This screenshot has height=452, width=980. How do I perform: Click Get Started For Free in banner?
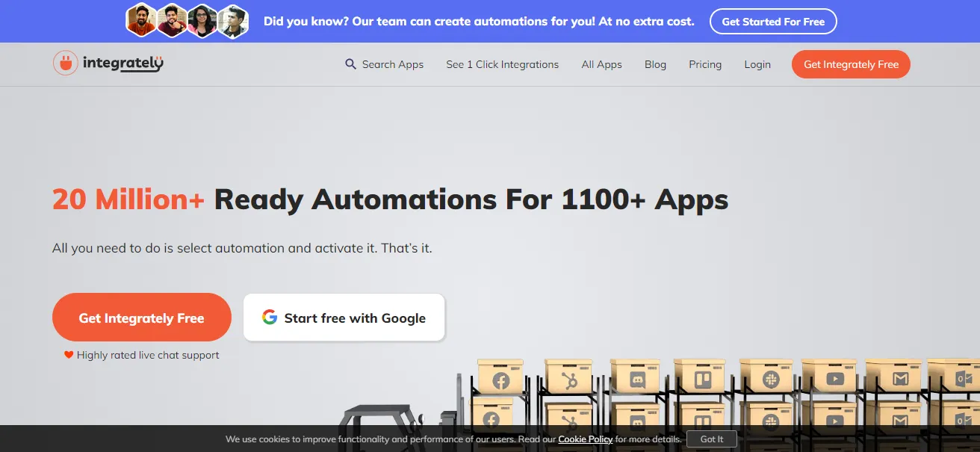point(773,22)
